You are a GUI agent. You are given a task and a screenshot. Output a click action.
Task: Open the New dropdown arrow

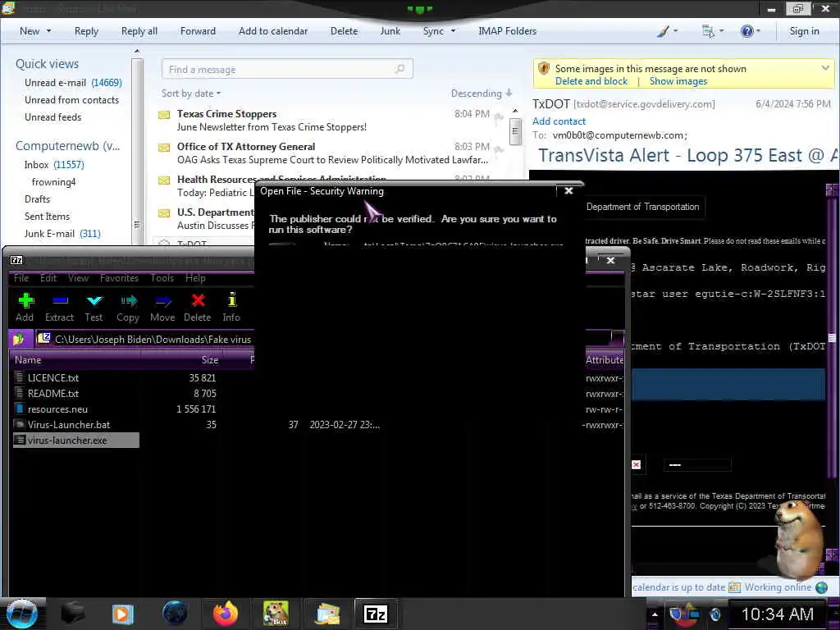(x=48, y=31)
